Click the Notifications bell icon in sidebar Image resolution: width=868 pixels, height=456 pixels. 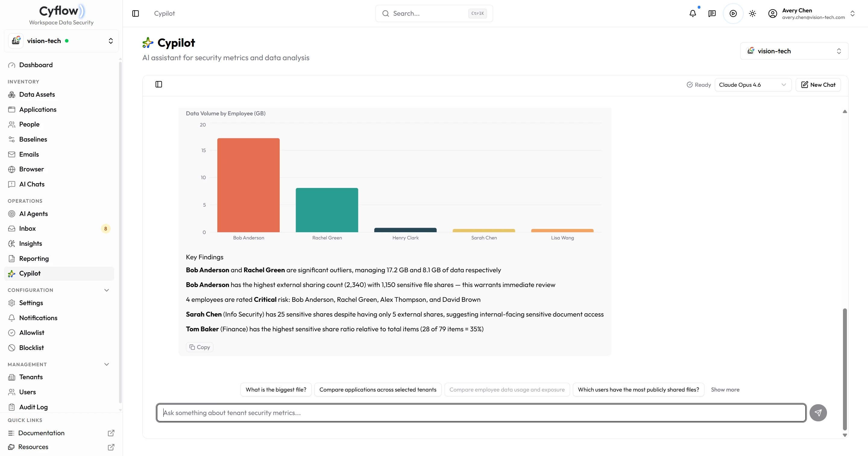(x=12, y=317)
